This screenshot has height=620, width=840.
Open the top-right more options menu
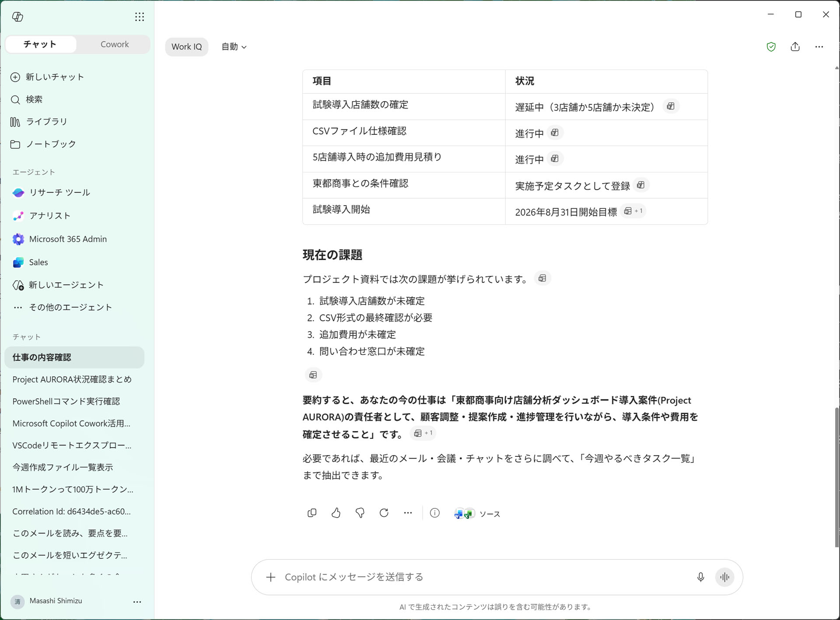tap(819, 47)
